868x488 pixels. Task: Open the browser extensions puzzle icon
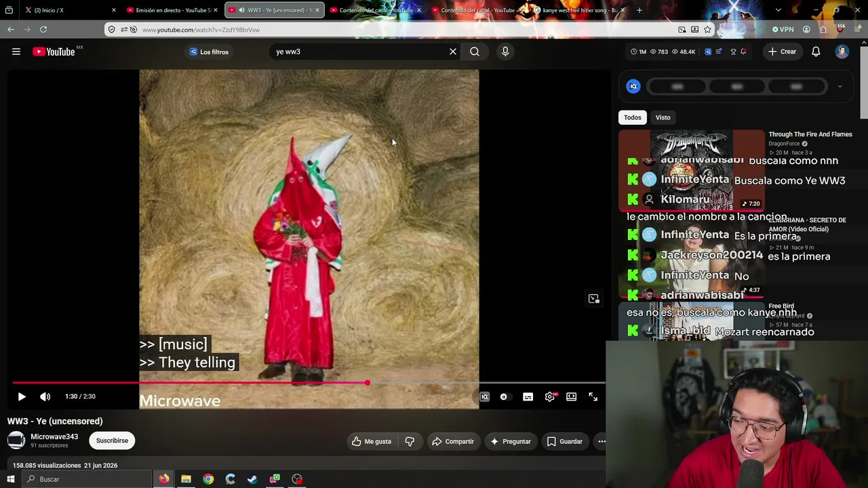[823, 30]
